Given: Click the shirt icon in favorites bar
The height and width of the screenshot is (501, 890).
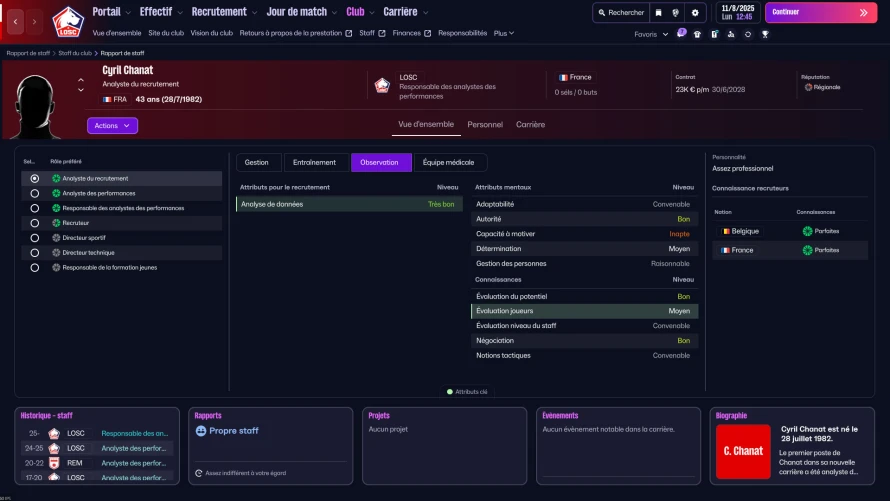Looking at the screenshot, I should 697,34.
